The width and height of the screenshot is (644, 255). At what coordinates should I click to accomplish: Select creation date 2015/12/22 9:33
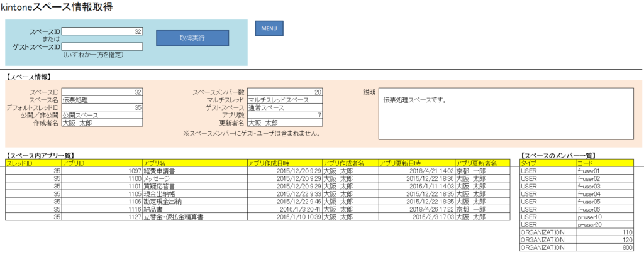point(285,194)
